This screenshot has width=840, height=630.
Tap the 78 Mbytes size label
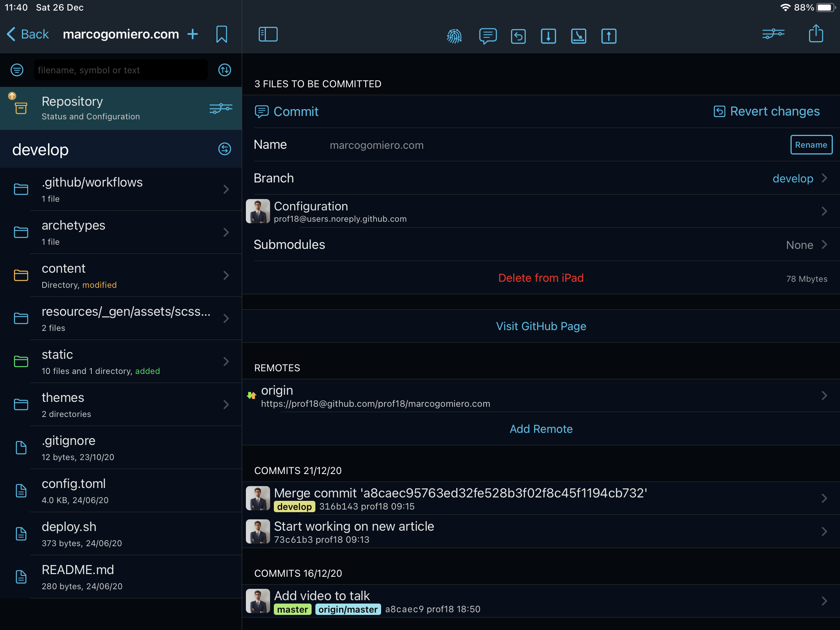[807, 279]
